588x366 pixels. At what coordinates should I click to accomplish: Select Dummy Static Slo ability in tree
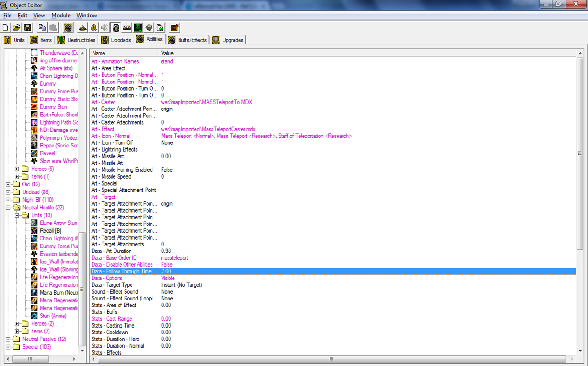click(59, 99)
